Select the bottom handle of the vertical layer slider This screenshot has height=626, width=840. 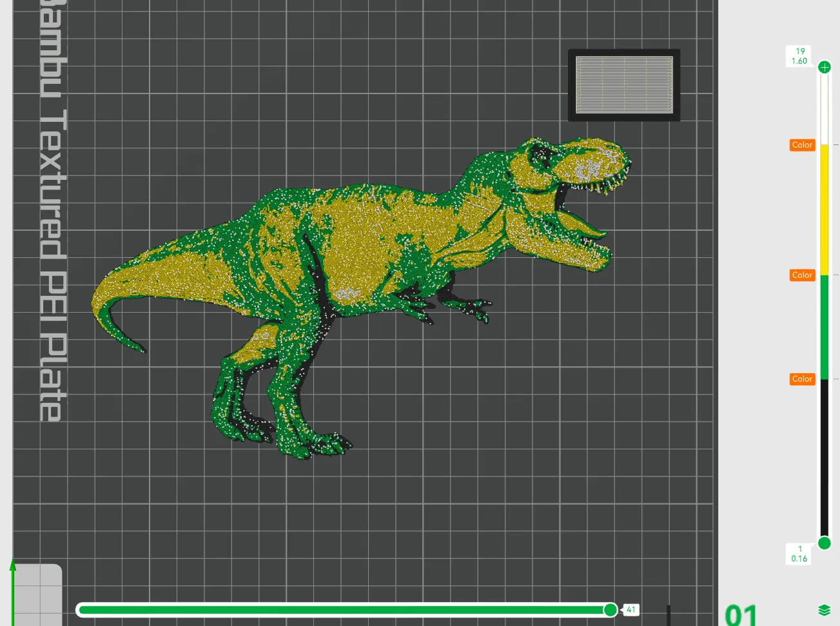coord(824,543)
